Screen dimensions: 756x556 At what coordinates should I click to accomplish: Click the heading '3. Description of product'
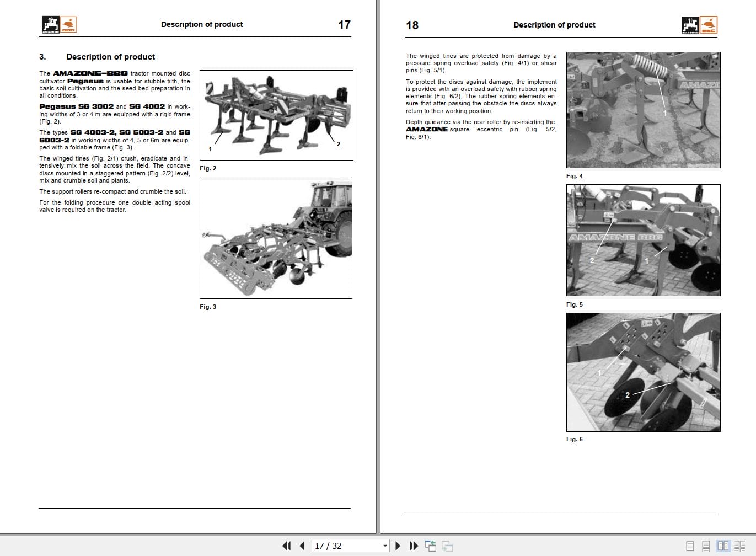[x=97, y=57]
